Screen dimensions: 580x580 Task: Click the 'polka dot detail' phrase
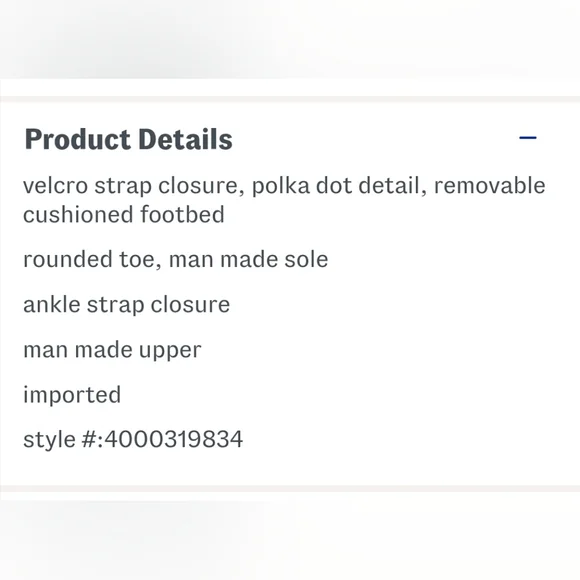click(336, 185)
